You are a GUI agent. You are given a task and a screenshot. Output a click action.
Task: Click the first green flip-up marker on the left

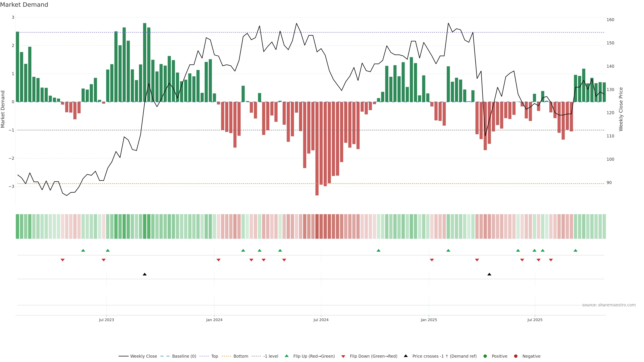[x=83, y=250]
